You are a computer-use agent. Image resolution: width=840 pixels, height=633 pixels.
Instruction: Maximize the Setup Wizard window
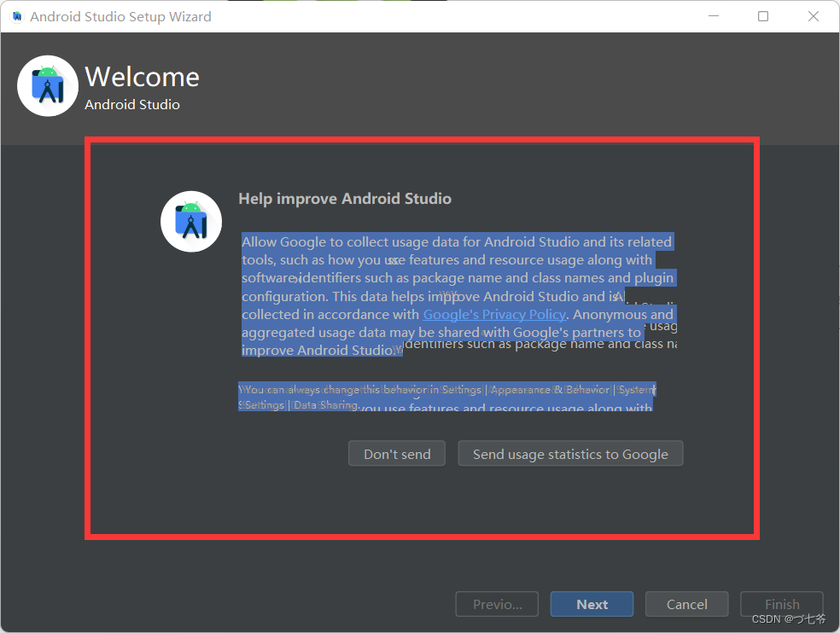[763, 16]
